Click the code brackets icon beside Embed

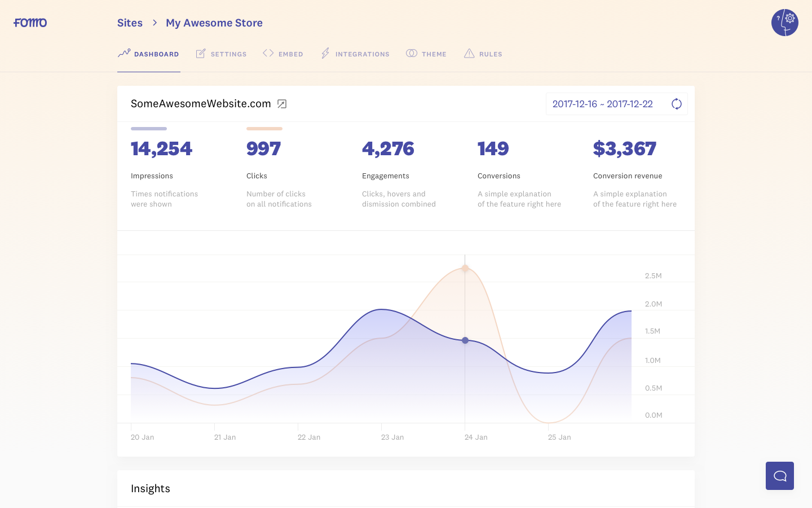pos(268,53)
